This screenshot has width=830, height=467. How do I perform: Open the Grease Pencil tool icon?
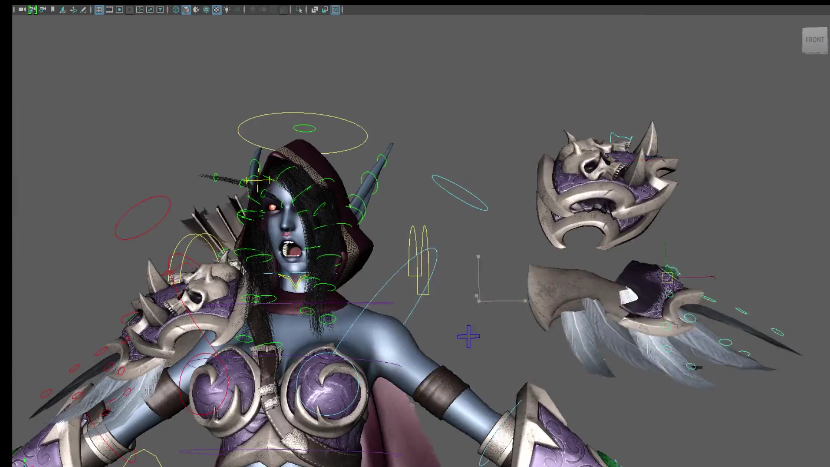click(x=83, y=10)
